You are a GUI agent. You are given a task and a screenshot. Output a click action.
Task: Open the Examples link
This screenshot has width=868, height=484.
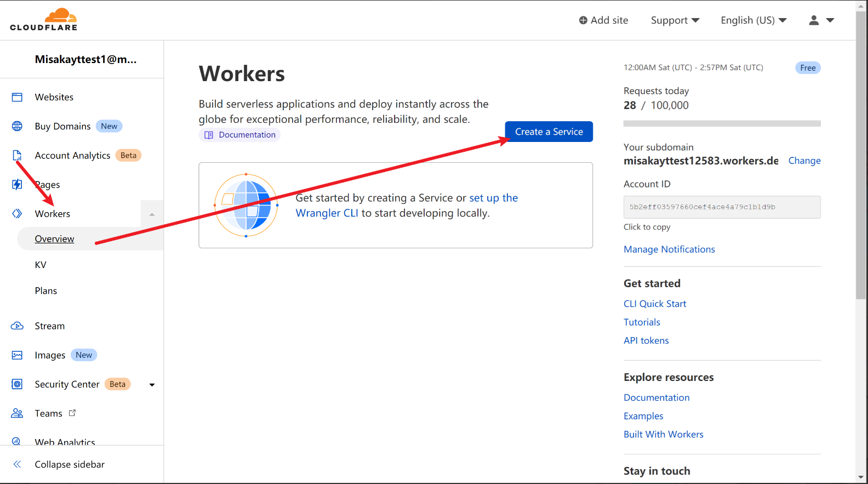(643, 416)
